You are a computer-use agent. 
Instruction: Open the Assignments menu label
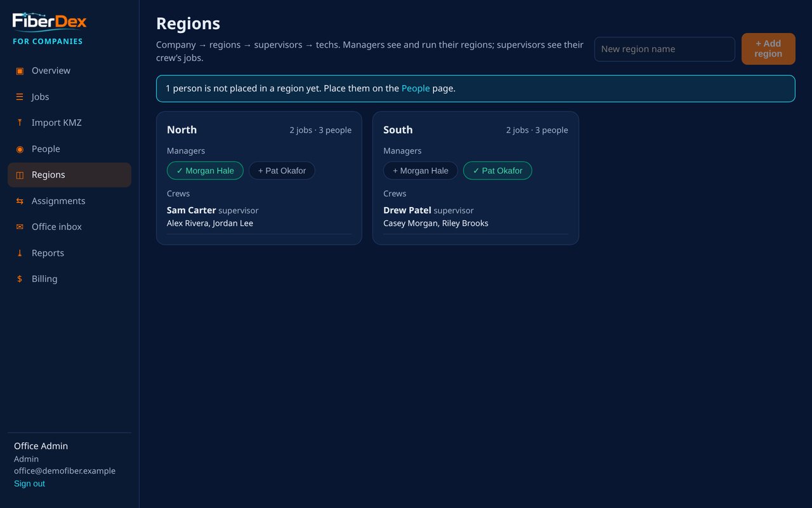point(58,201)
